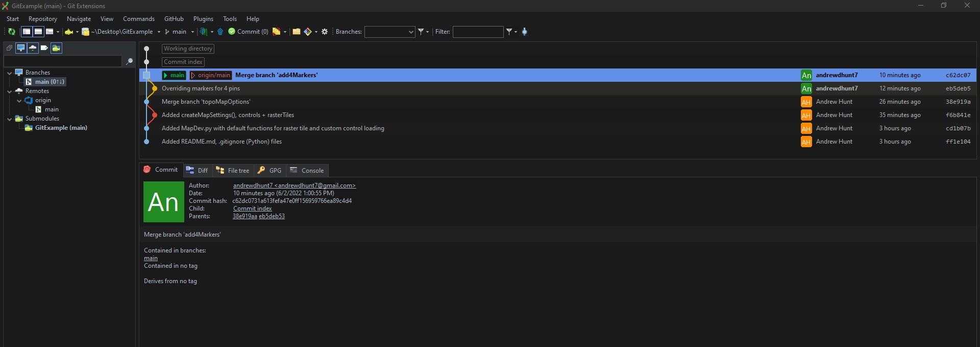Select GitExample (main) submodule entry
Screen dimensions: 980x347
[x=61, y=128]
